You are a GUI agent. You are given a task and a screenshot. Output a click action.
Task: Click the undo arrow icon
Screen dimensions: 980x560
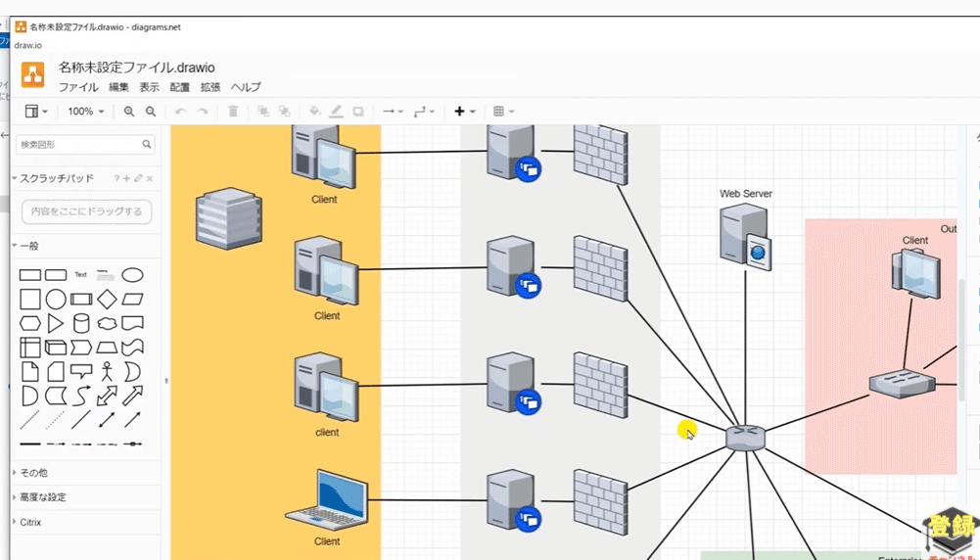pos(181,112)
